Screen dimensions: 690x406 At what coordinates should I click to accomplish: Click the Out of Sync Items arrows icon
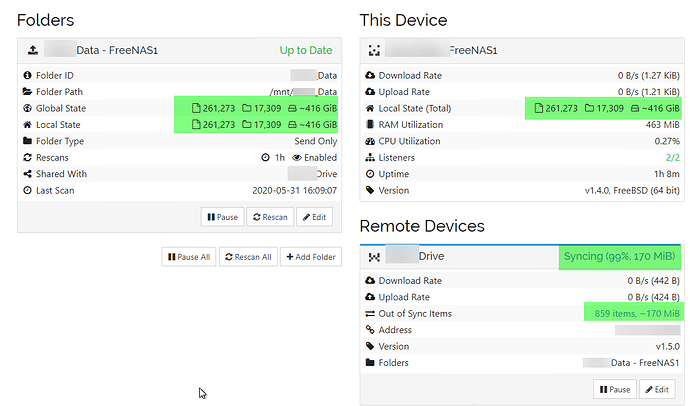click(370, 314)
